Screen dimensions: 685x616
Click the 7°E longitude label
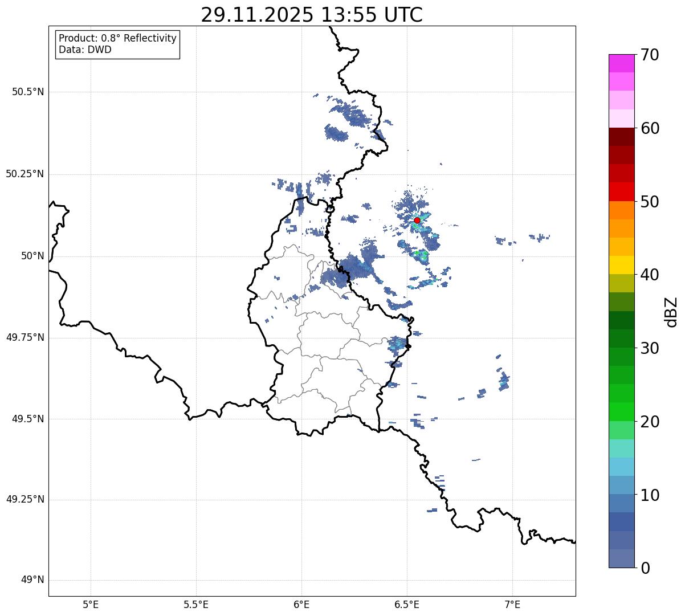coord(512,604)
